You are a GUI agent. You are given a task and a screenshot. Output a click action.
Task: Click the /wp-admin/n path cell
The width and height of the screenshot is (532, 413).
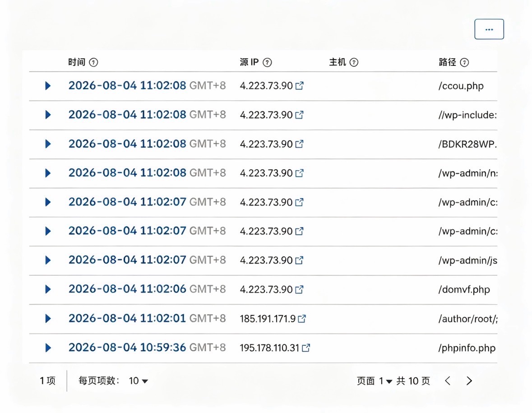(468, 173)
